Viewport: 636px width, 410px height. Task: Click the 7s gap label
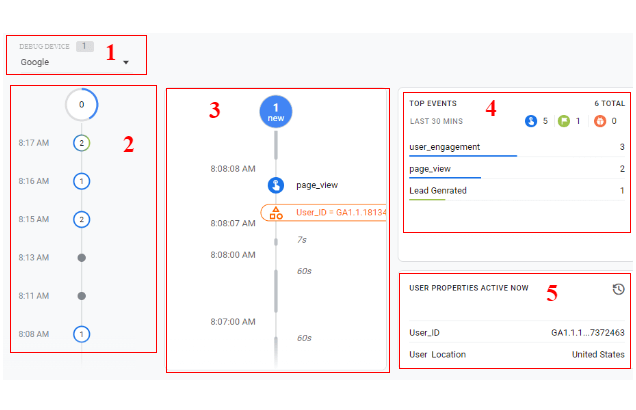[302, 240]
